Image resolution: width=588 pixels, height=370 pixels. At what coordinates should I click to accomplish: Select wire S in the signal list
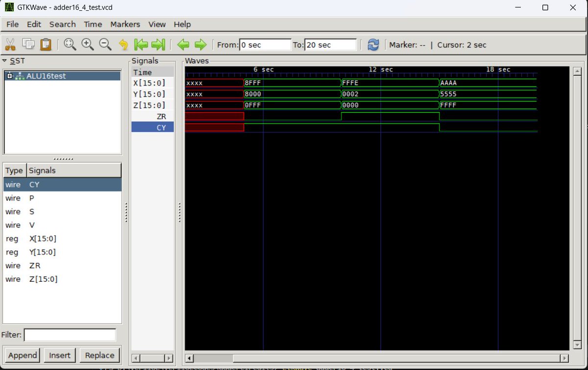[x=62, y=212]
